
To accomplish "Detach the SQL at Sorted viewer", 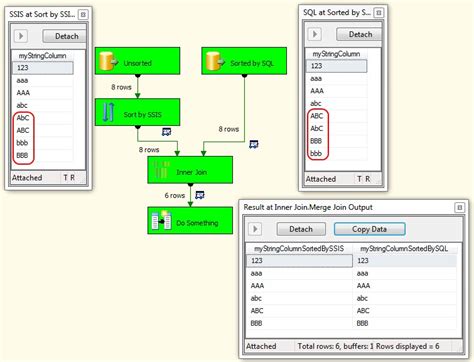I will [359, 34].
